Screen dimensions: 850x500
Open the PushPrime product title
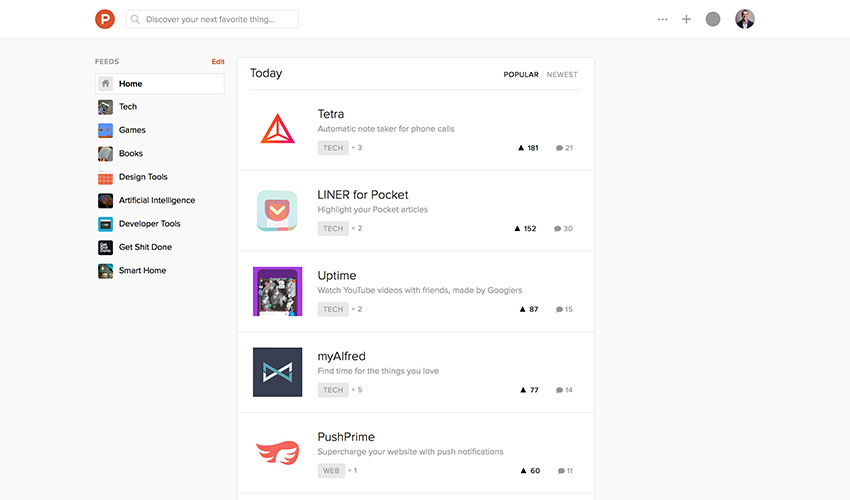[x=346, y=437]
